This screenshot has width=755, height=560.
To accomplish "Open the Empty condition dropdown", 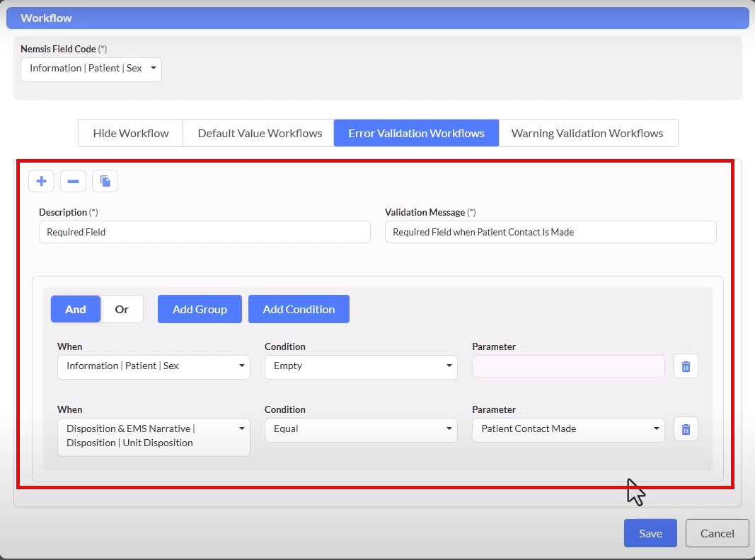I will 361,366.
